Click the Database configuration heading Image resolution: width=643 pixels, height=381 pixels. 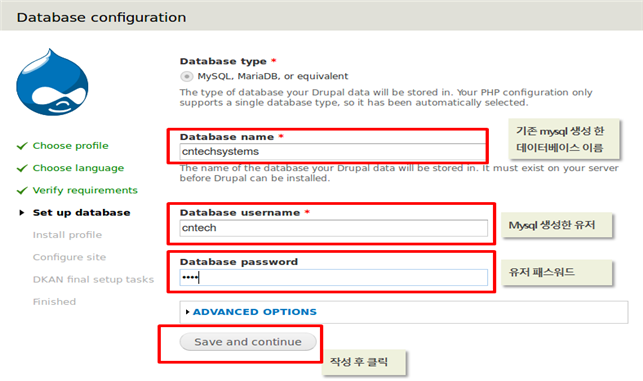tap(101, 18)
